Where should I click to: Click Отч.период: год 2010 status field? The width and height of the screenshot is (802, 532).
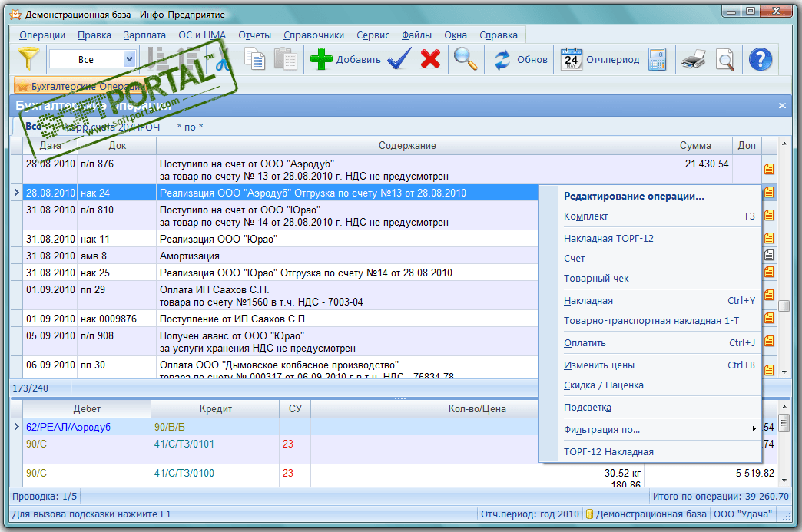(530, 514)
